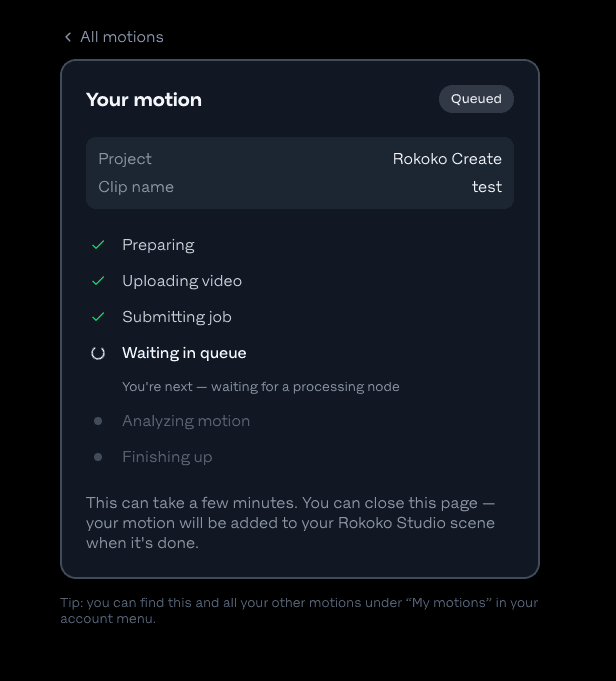Click the My motions tip text
Screen dimensions: 616x681
click(299, 610)
